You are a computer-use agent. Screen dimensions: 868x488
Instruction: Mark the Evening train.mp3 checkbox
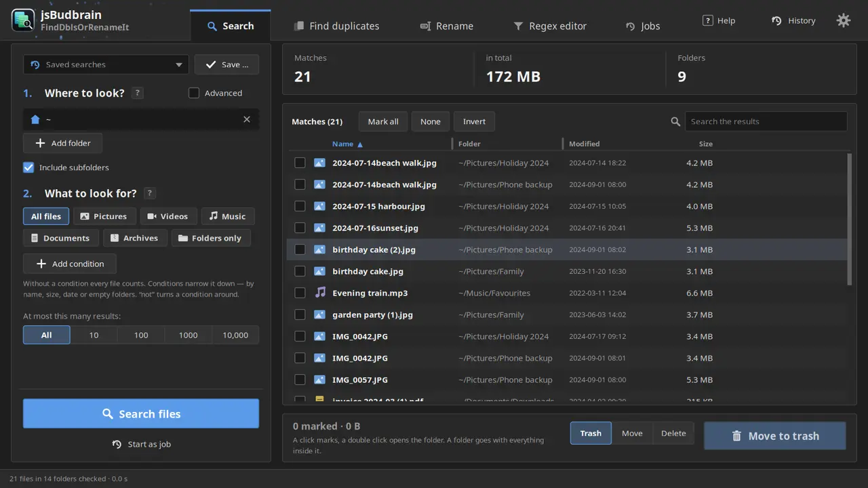[300, 293]
